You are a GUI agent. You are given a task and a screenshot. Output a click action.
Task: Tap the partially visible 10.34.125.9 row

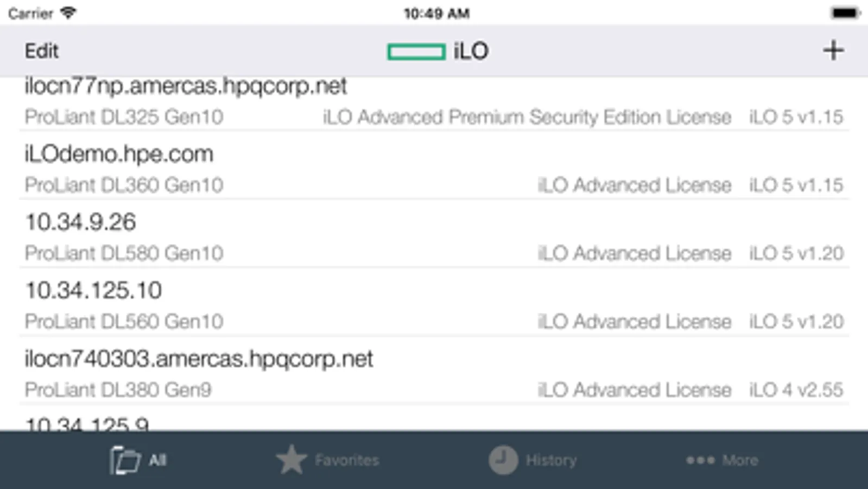coord(87,423)
